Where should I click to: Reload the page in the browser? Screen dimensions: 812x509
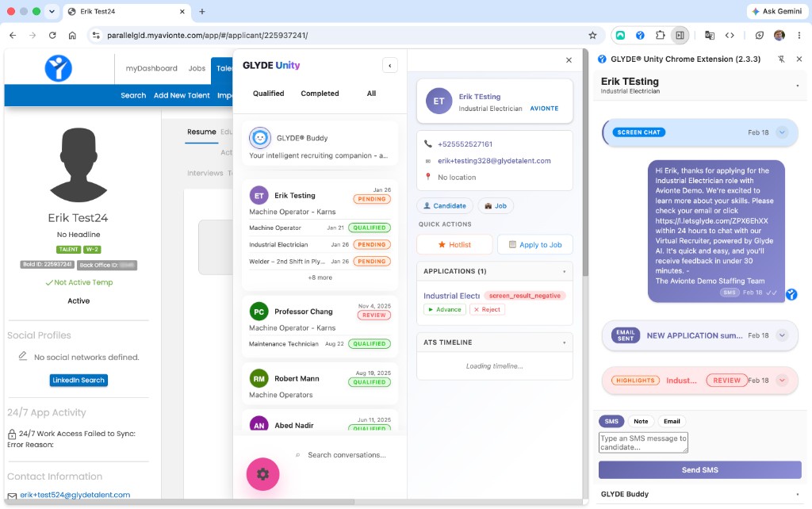(52, 35)
